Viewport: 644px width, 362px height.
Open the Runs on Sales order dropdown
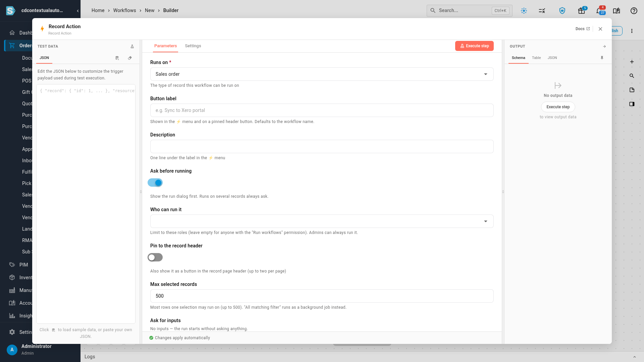(322, 74)
